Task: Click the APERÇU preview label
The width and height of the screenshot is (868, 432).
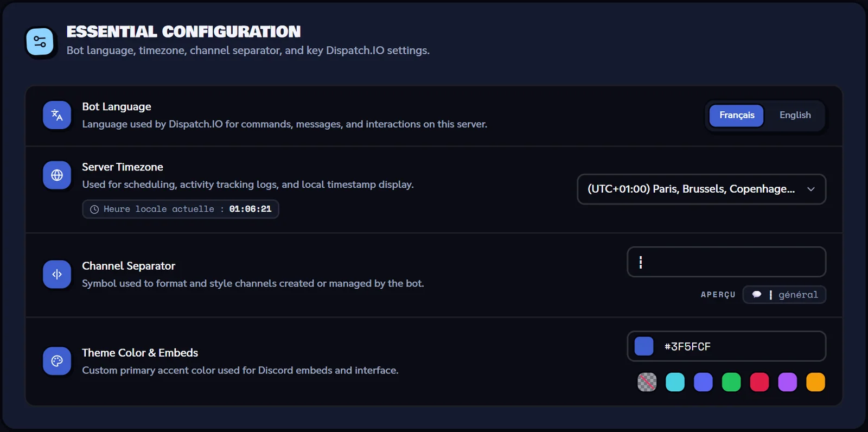Action: pos(718,295)
